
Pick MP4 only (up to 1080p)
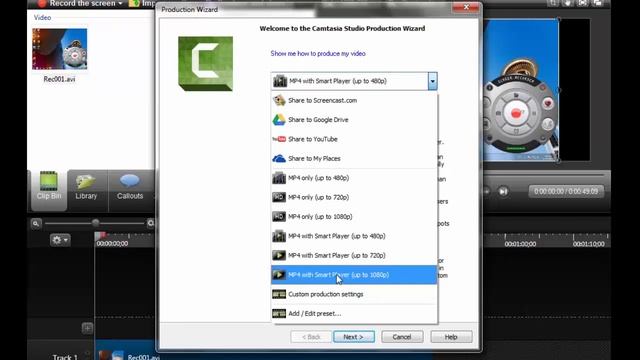pyautogui.click(x=354, y=217)
